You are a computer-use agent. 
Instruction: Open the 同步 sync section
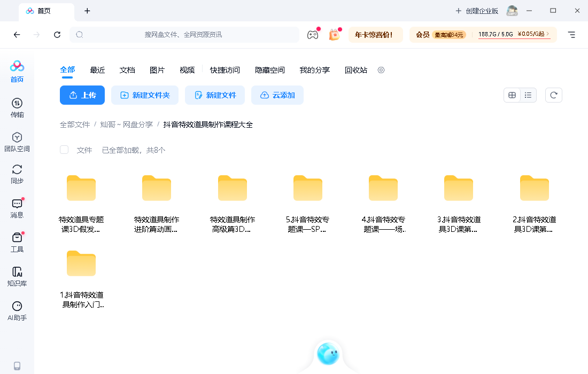click(17, 174)
